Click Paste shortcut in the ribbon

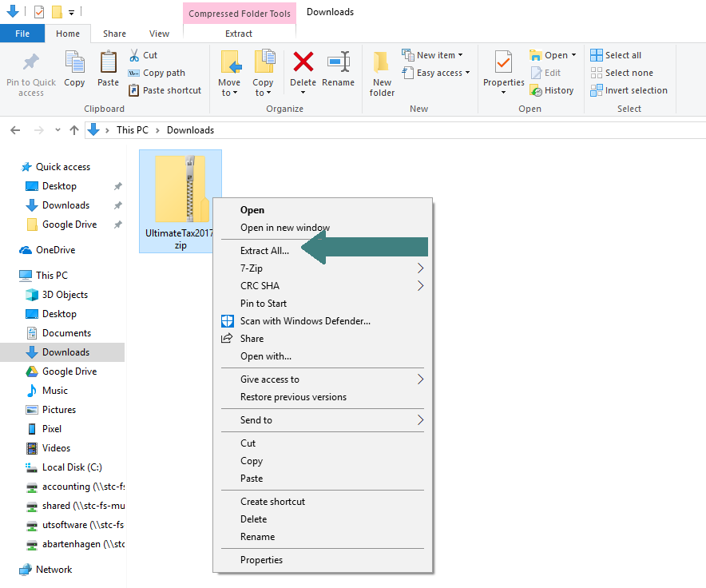tap(165, 90)
